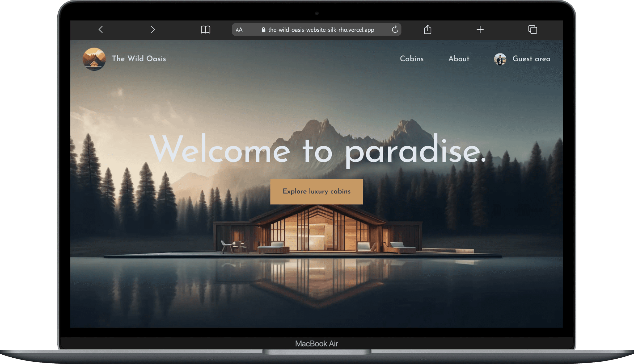Click the guest profile avatar

pyautogui.click(x=500, y=59)
